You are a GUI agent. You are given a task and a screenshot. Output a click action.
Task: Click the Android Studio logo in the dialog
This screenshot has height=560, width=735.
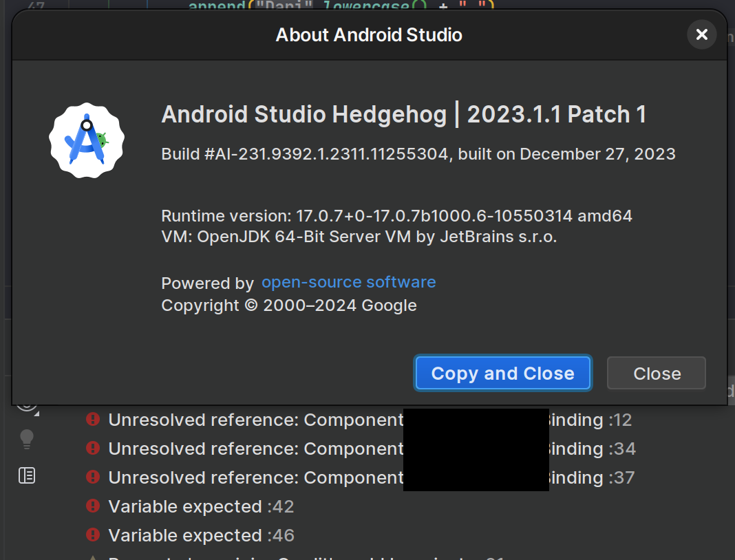point(87,140)
